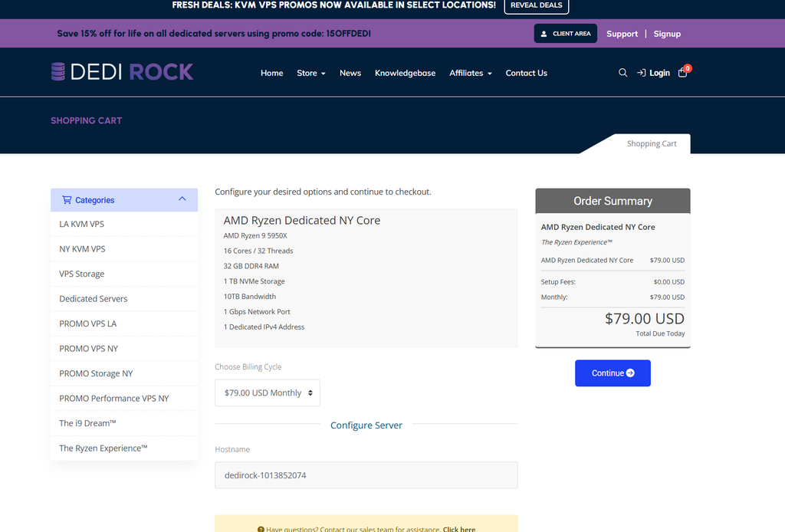The image size is (785, 532).
Task: Select The i9 Dream category
Action: pyautogui.click(x=124, y=423)
